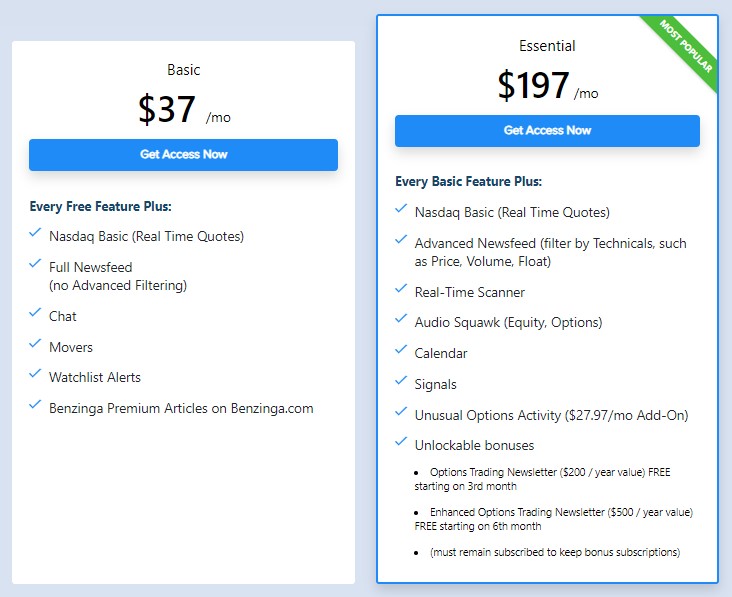Viewport: 732px width, 597px height.
Task: Click the checkmark beside Audio Squawk
Action: (x=402, y=320)
